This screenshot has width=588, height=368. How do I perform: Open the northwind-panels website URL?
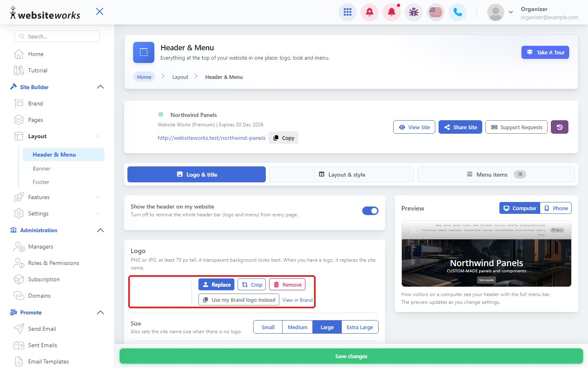point(212,138)
